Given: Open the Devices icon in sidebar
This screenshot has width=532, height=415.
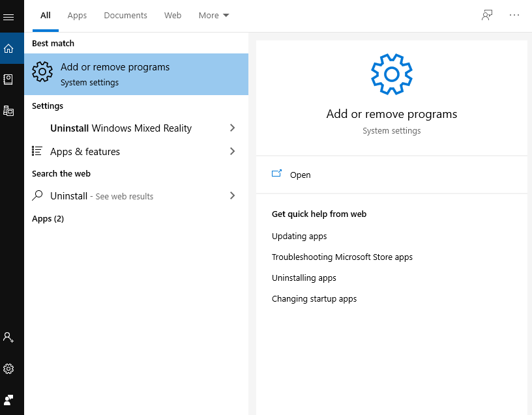Looking at the screenshot, I should 8,111.
